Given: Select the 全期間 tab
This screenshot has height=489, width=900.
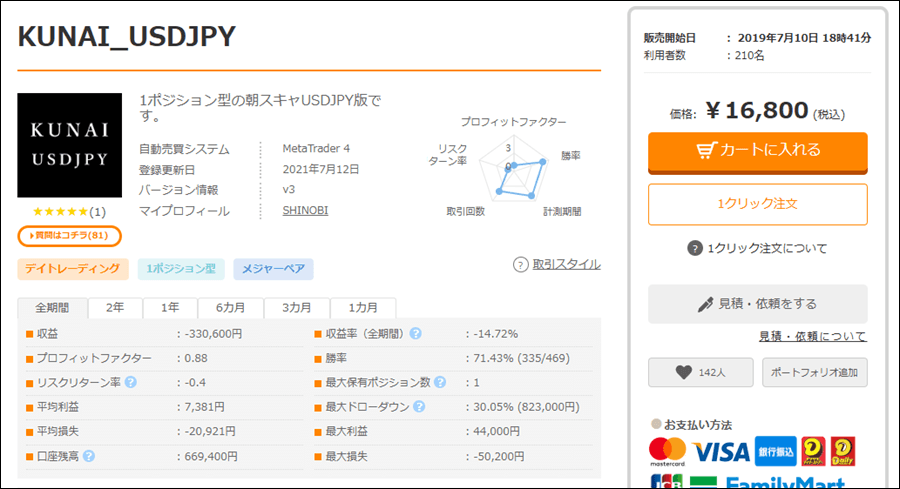Looking at the screenshot, I should (52, 308).
